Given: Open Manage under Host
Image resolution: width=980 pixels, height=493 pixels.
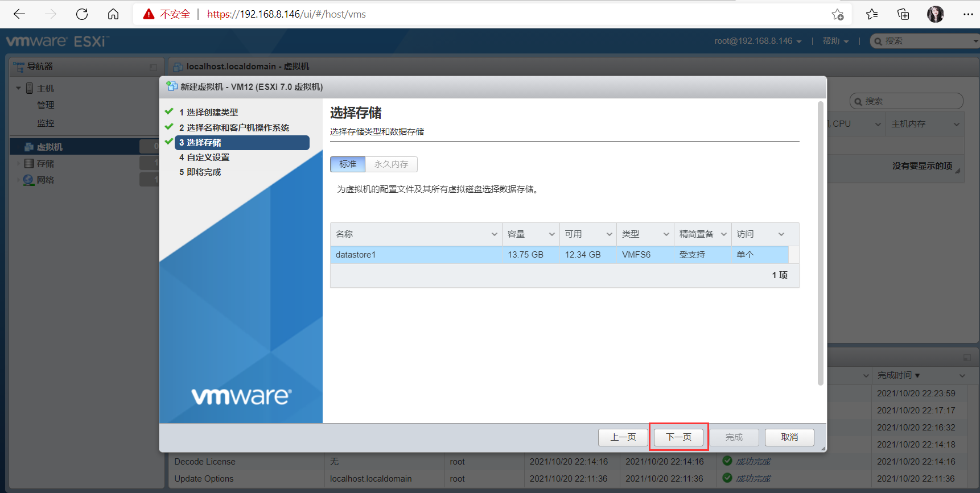Looking at the screenshot, I should click(x=46, y=105).
